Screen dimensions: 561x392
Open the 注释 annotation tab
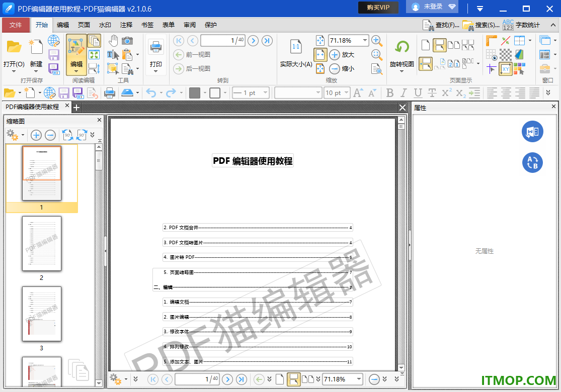tap(126, 25)
